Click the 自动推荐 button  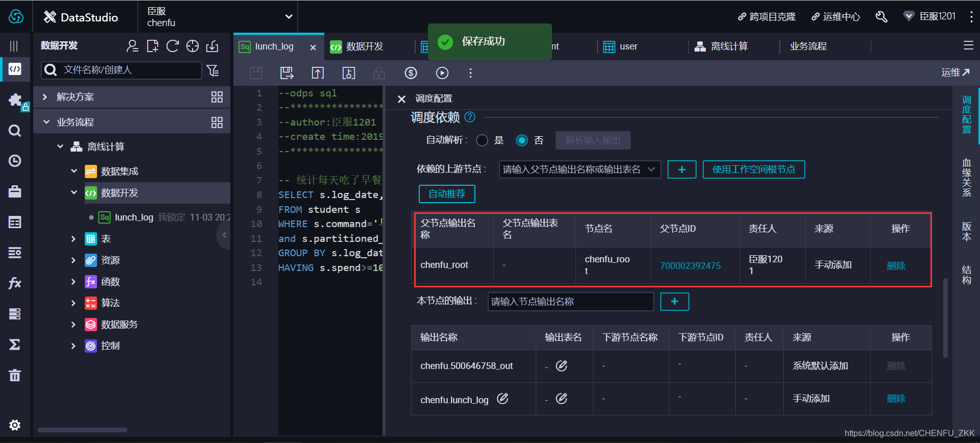click(447, 194)
